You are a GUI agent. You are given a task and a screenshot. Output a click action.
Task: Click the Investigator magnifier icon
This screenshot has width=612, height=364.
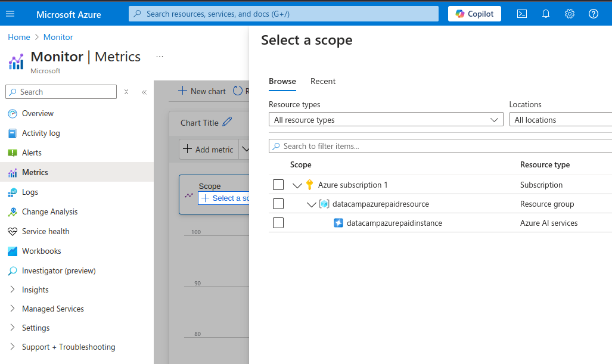13,270
